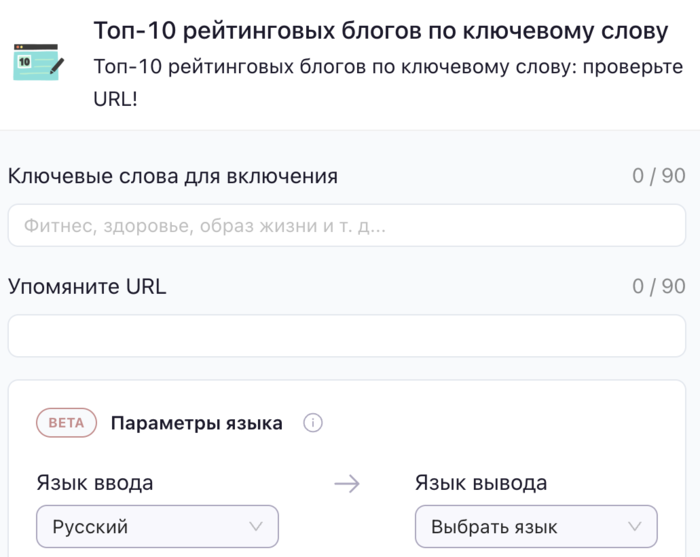Click the Язык вывода label
The height and width of the screenshot is (557, 700).
tap(481, 483)
